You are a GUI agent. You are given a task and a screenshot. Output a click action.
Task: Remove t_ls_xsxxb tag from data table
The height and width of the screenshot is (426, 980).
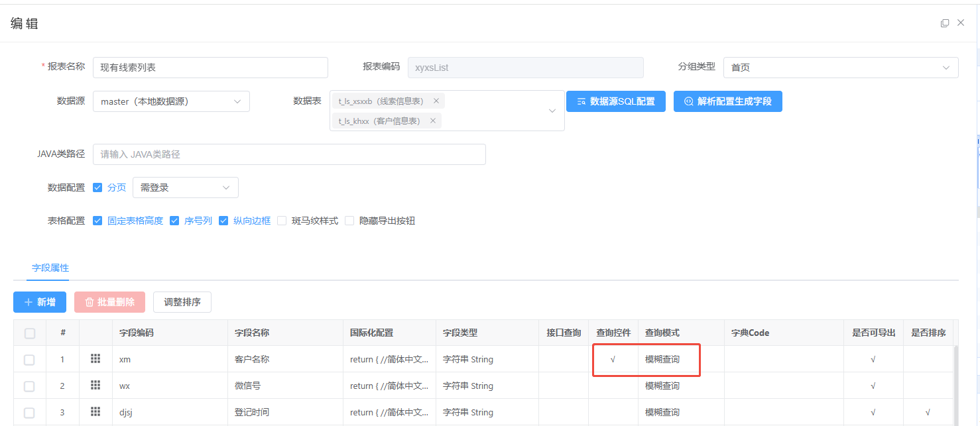coord(436,101)
